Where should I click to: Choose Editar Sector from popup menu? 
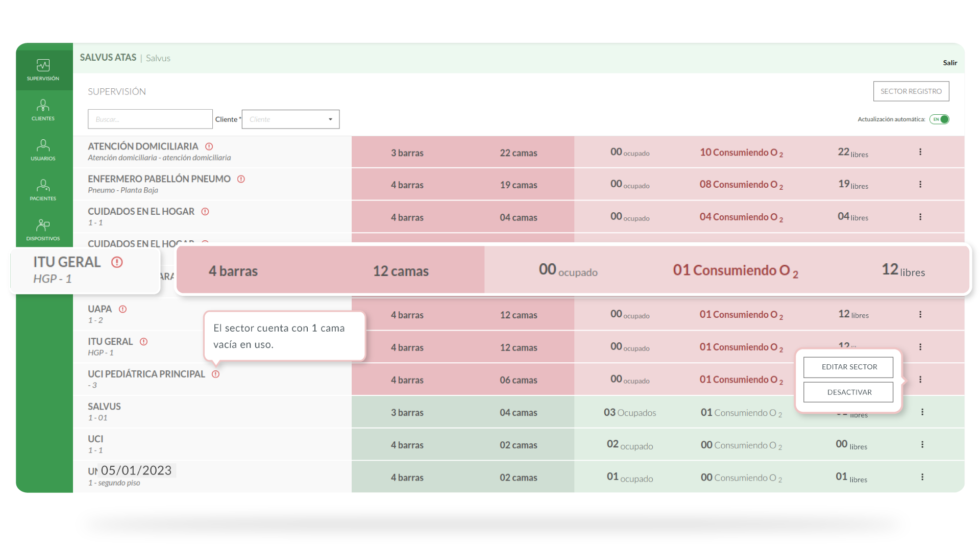848,367
